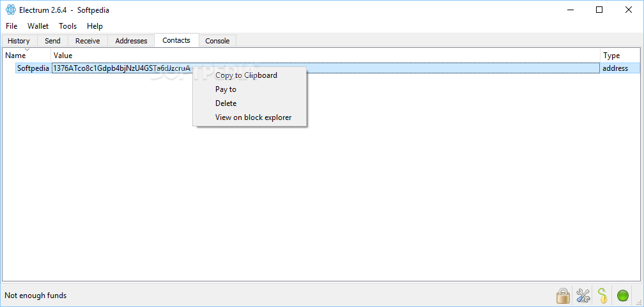Switch to the Console tab
Screen dimensions: 644x307
point(217,41)
